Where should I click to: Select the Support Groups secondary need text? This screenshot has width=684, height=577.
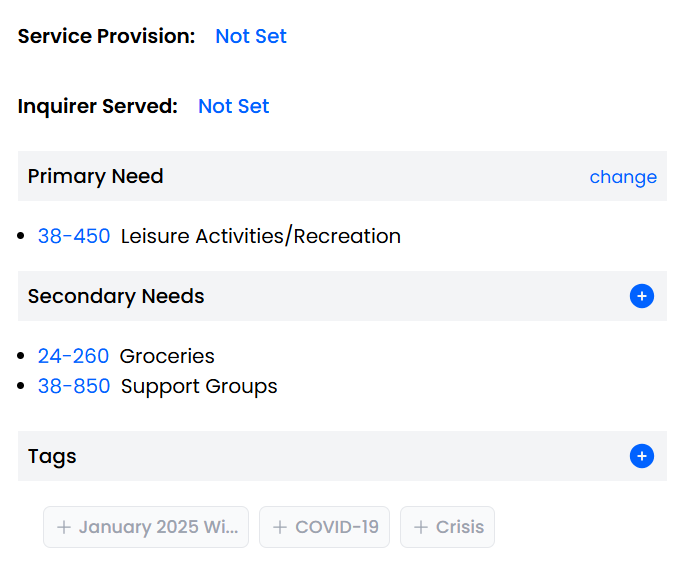[199, 386]
